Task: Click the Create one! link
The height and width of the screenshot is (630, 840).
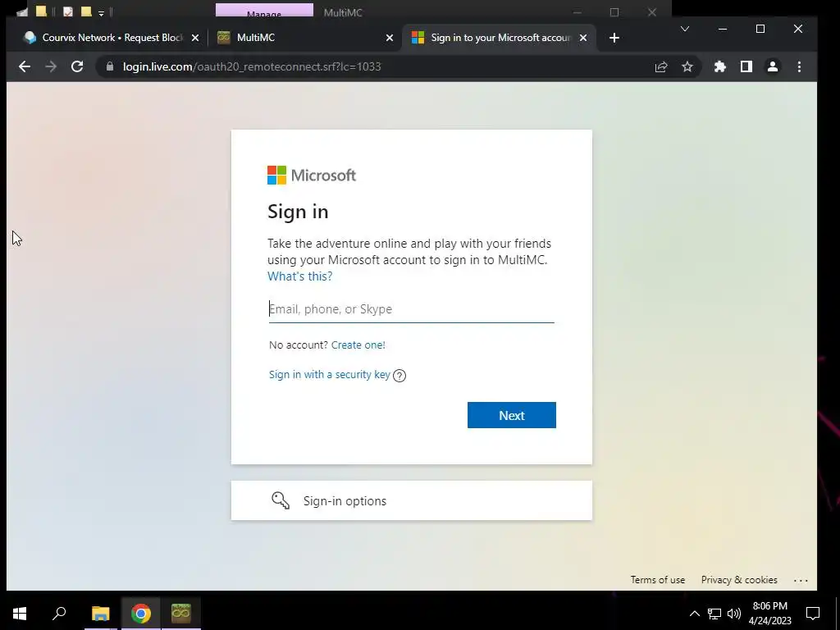Action: [x=358, y=345]
